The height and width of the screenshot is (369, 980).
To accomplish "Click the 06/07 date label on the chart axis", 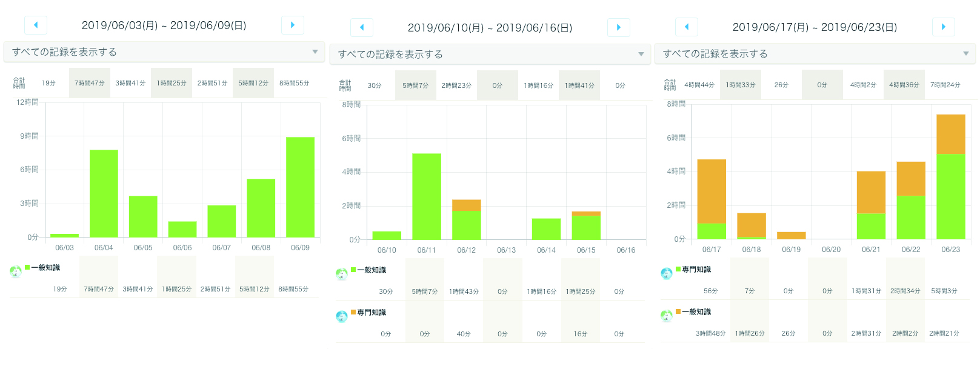I will coord(221,248).
